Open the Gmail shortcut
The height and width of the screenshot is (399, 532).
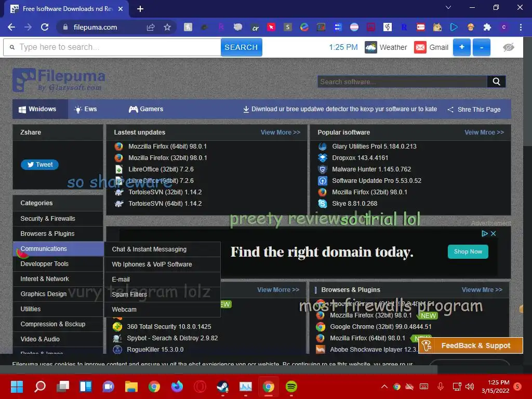[431, 47]
